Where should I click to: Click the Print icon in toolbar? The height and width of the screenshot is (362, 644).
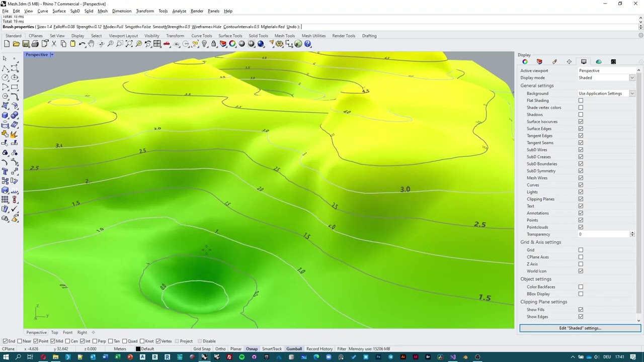35,44
